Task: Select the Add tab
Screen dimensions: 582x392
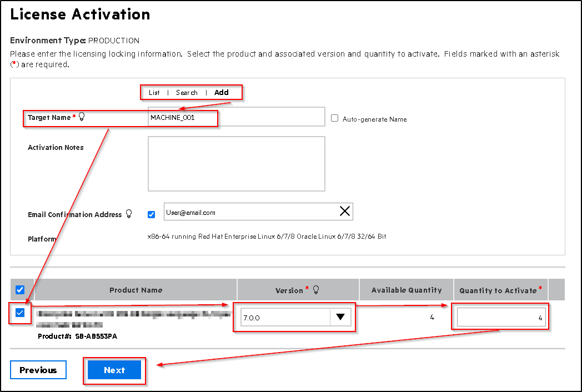Action: coord(221,92)
